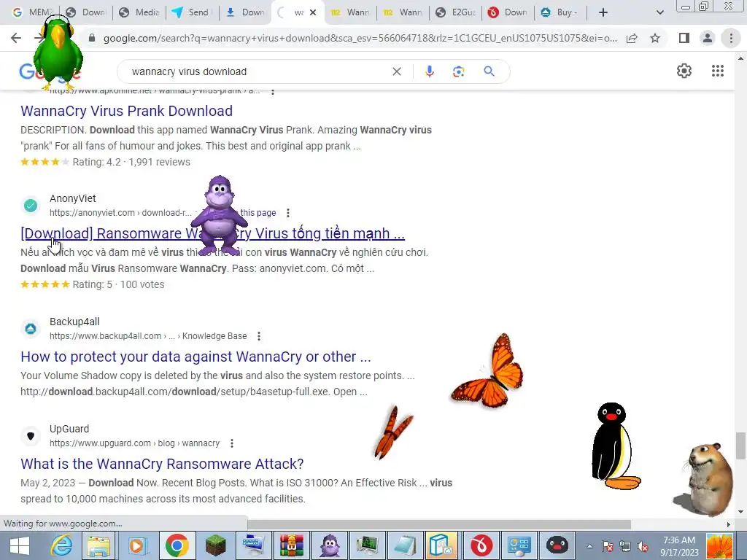This screenshot has height=560, width=747.
Task: Open Windows Media Player from taskbar
Action: 138,545
